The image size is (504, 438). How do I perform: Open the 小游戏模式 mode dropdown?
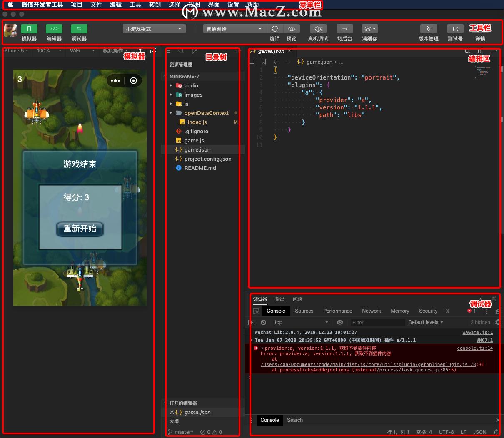click(155, 29)
